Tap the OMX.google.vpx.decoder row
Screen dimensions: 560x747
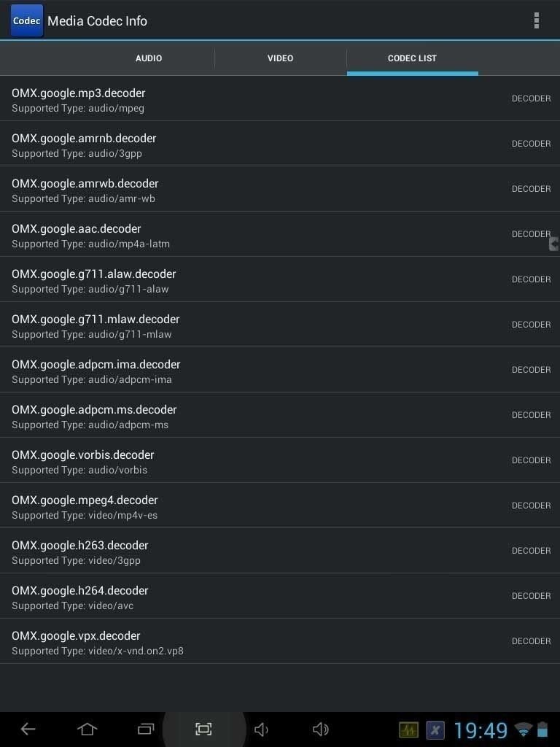280,642
